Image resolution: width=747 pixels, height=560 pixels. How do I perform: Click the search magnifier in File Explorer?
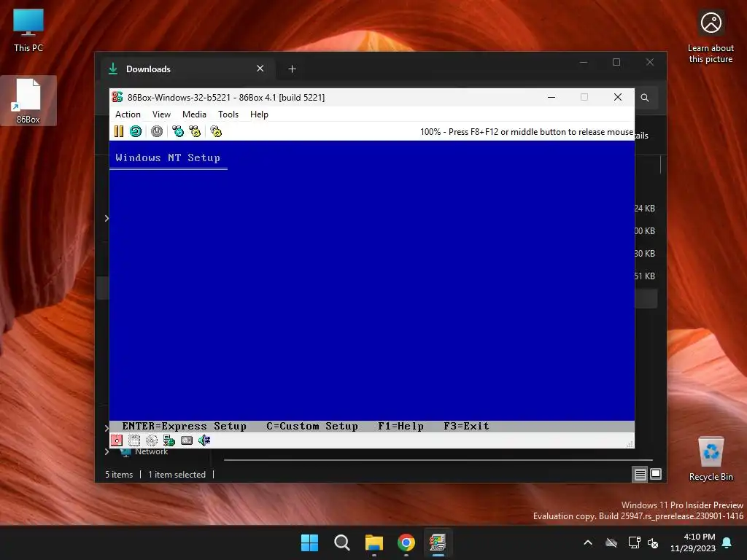[645, 98]
